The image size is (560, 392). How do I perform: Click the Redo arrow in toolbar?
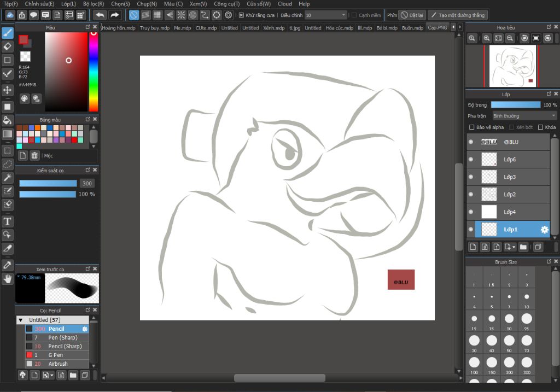[x=114, y=15]
